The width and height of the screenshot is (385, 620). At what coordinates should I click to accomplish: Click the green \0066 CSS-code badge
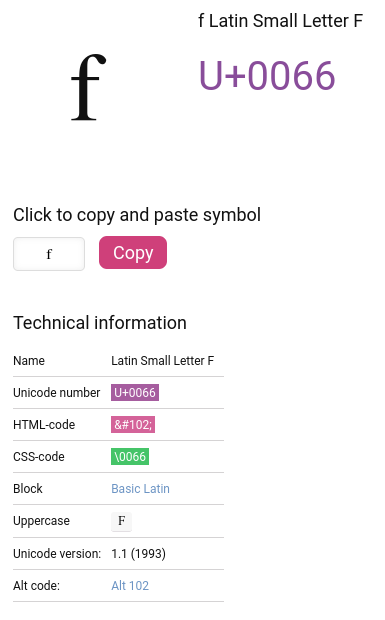click(x=130, y=457)
